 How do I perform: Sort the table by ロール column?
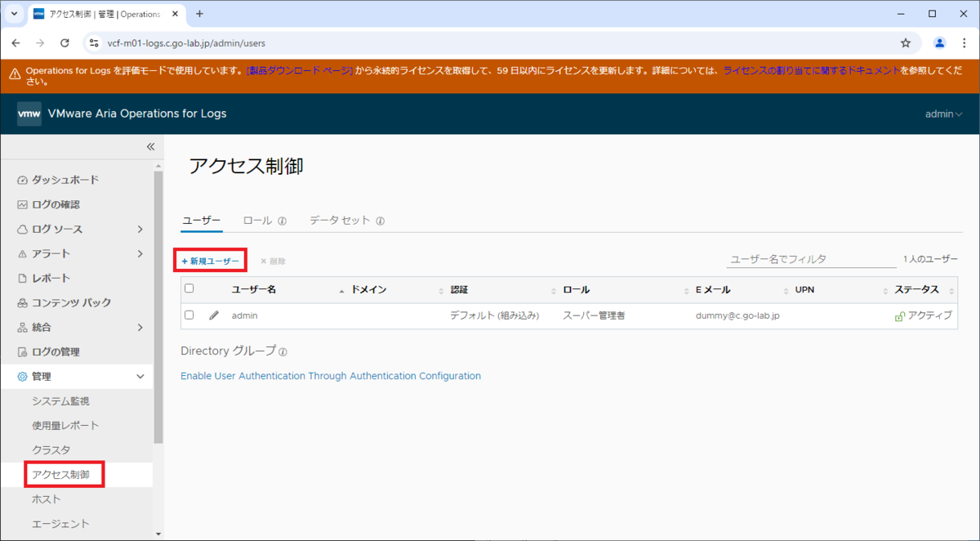576,289
